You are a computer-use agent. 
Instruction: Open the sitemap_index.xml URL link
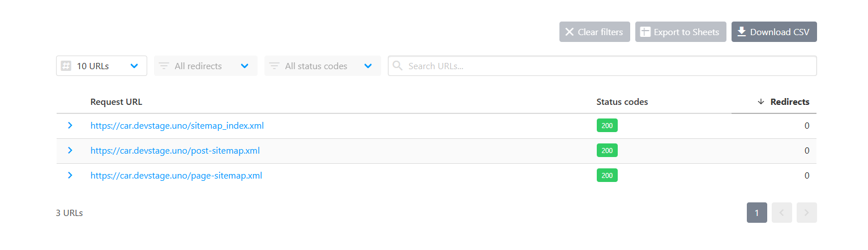tap(177, 126)
